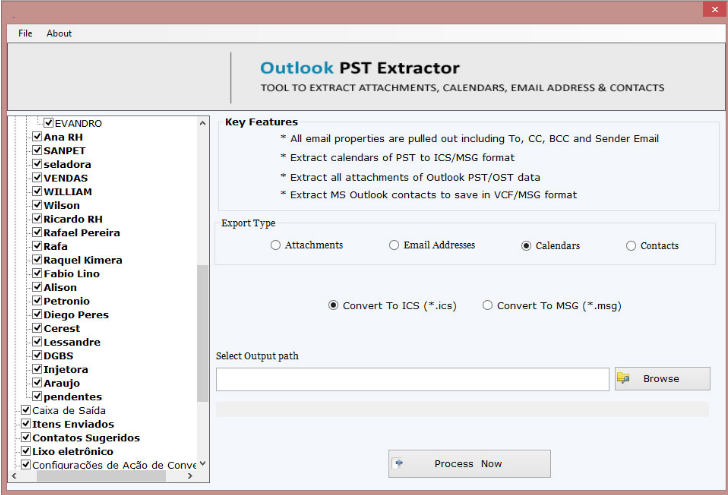728x495 pixels.
Task: Toggle the Configurações de Ação checkbox
Action: point(26,465)
